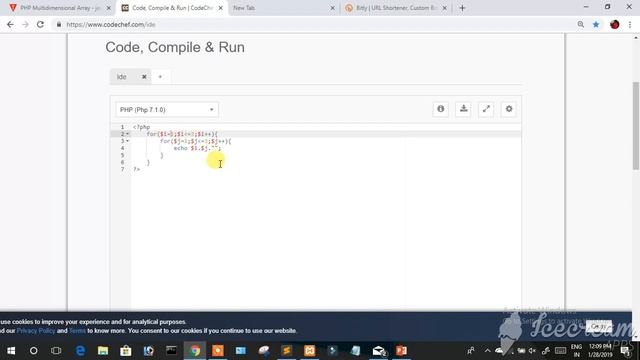The width and height of the screenshot is (640, 360).
Task: Go forward in the browser
Action: tap(25, 24)
